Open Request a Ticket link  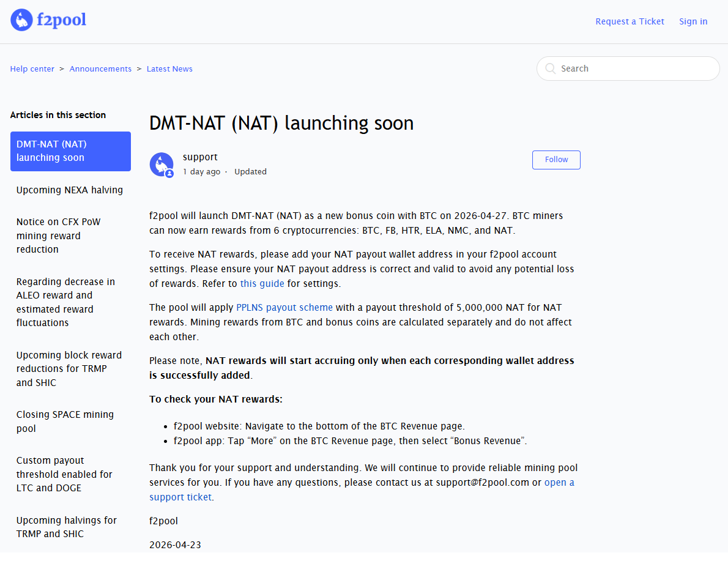[630, 21]
